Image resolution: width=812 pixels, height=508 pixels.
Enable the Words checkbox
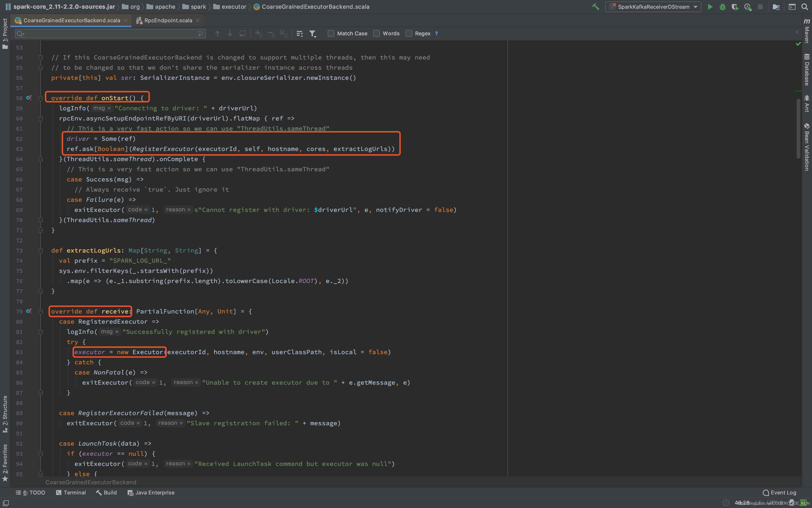tap(377, 34)
